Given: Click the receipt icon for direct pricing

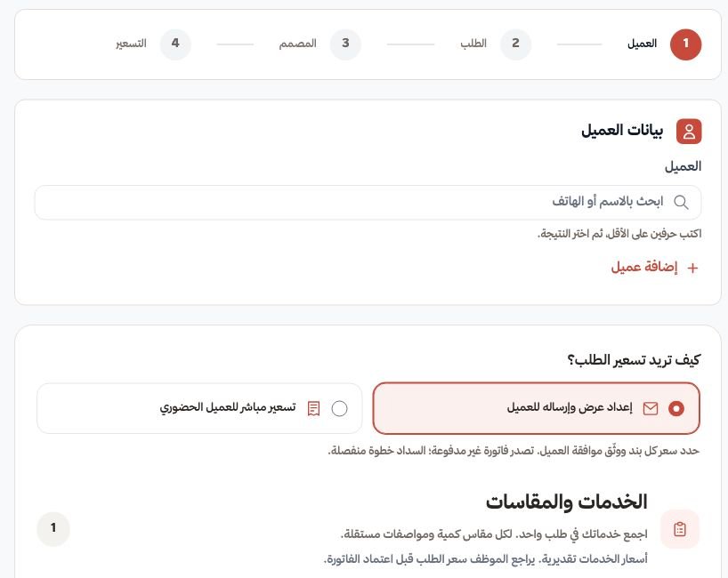Looking at the screenshot, I should (x=314, y=408).
